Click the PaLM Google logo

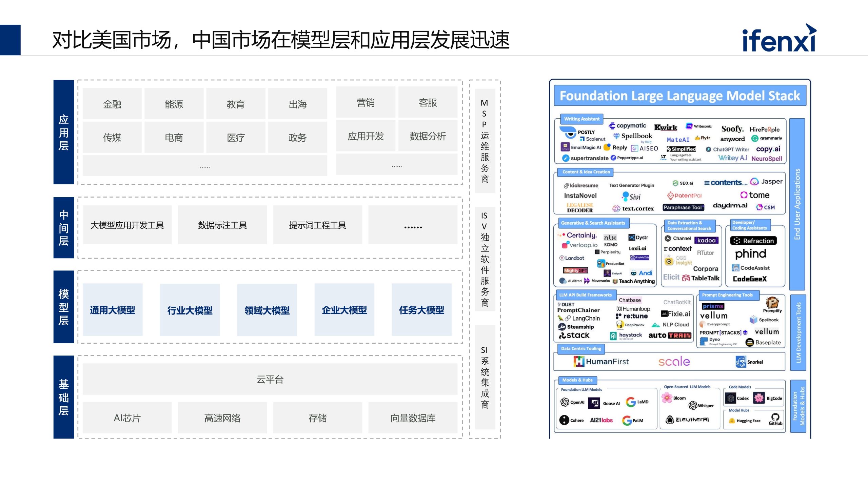tap(633, 421)
